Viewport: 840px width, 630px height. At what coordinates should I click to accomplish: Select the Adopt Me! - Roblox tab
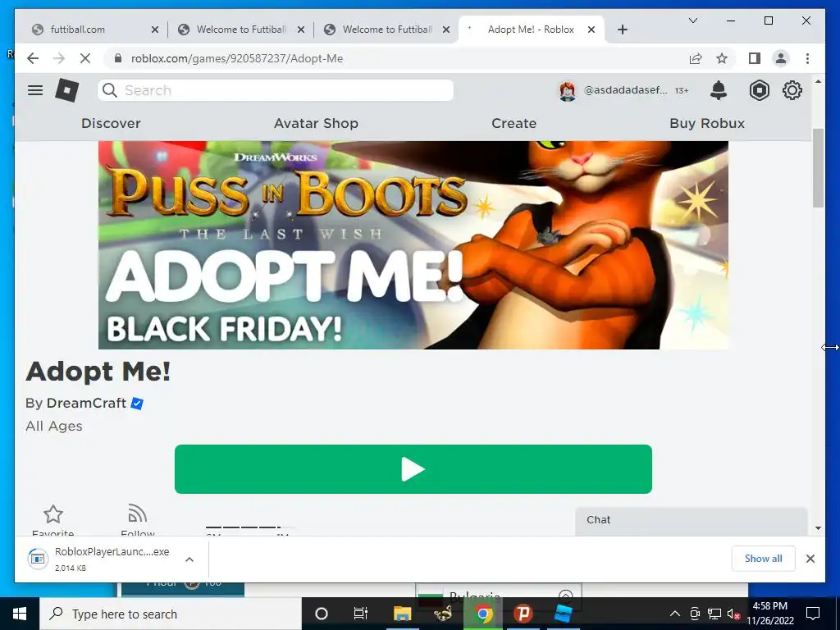pyautogui.click(x=531, y=30)
